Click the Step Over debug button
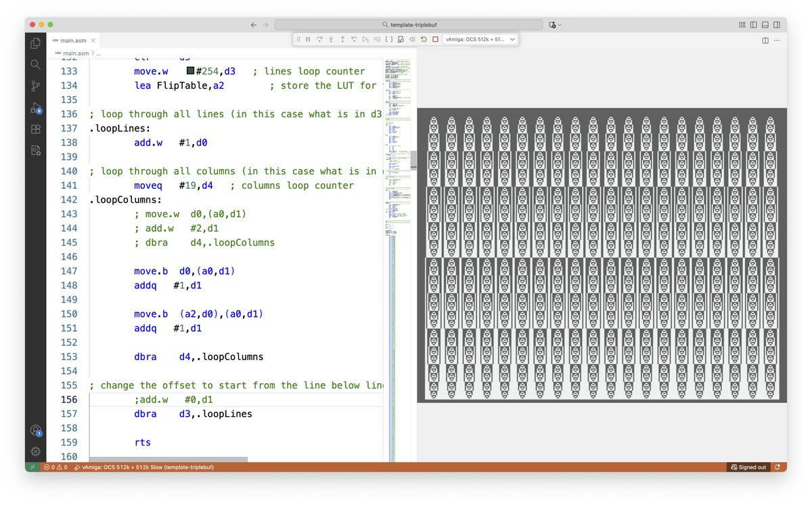 pos(319,40)
